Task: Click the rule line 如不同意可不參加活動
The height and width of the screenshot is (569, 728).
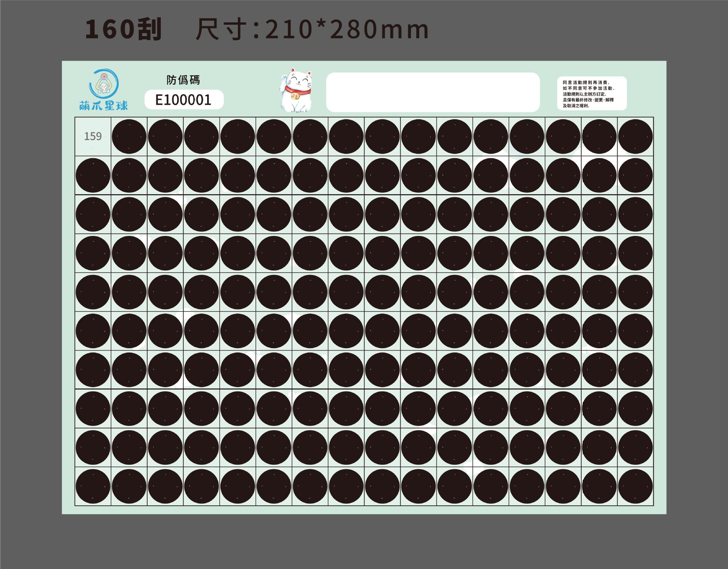Action: click(x=588, y=88)
